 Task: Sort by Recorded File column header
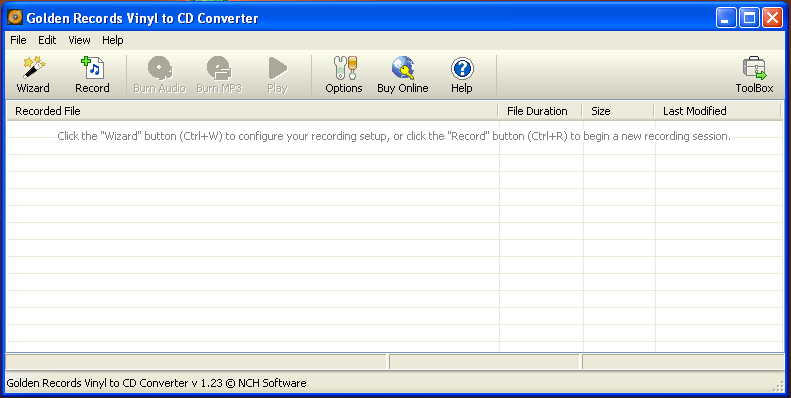tap(252, 111)
